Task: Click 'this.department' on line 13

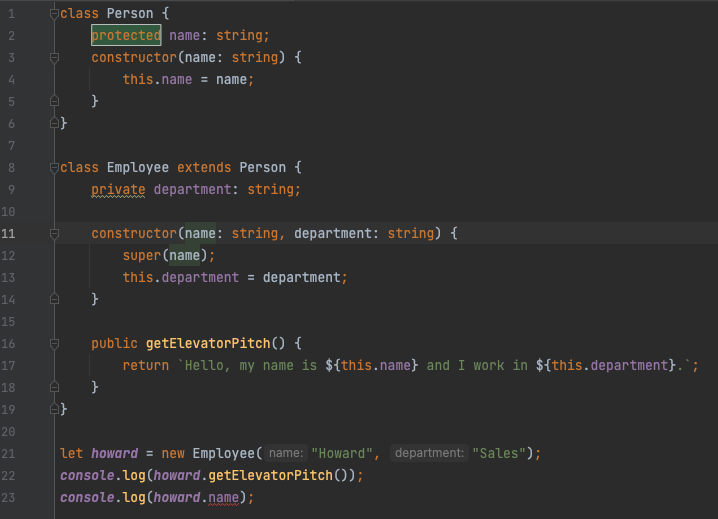Action: coord(180,277)
